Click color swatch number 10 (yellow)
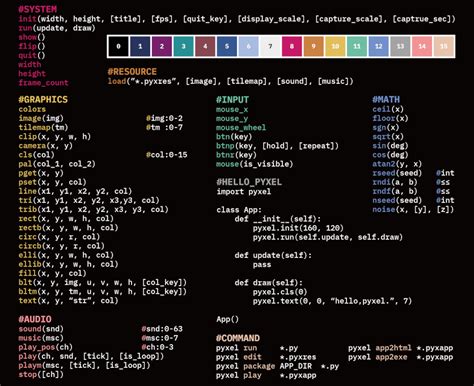 point(335,46)
